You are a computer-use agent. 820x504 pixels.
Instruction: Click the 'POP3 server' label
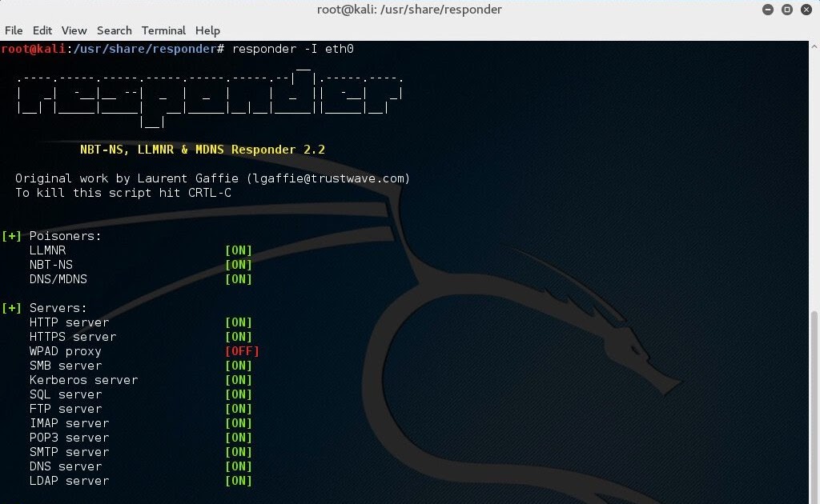[x=69, y=438]
